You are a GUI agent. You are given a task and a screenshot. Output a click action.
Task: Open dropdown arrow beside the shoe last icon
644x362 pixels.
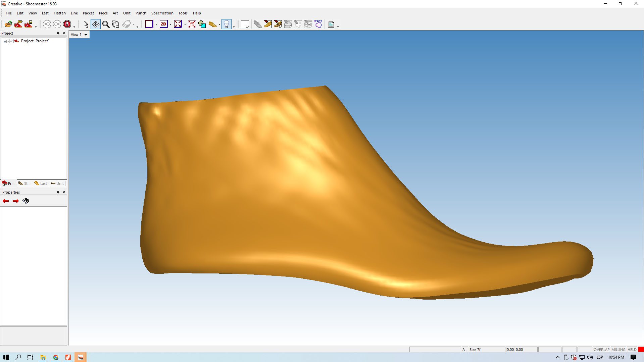(x=219, y=24)
